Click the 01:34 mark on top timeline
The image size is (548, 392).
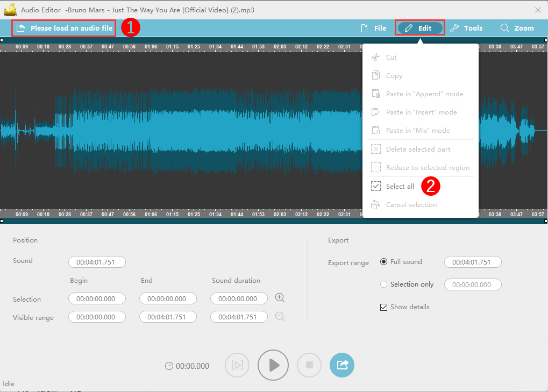tap(215, 47)
